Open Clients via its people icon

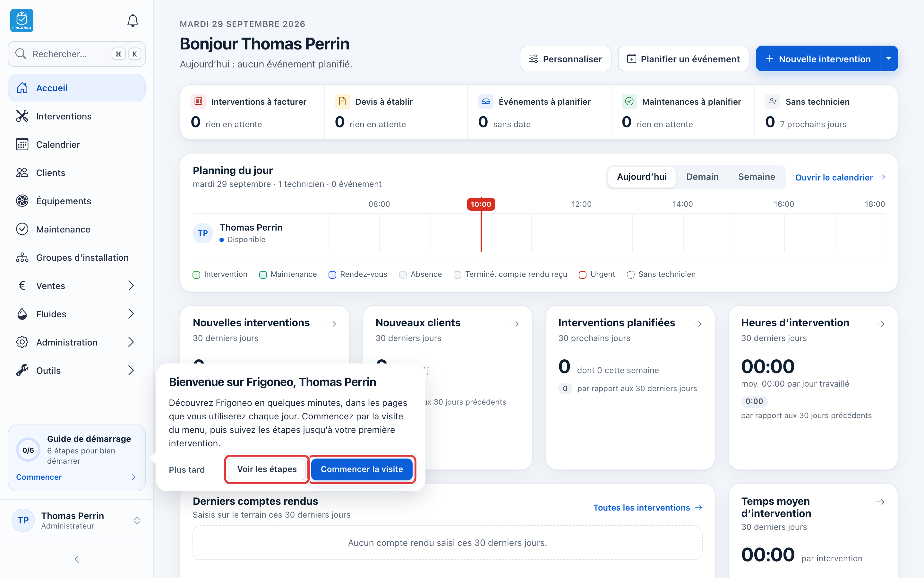click(22, 173)
